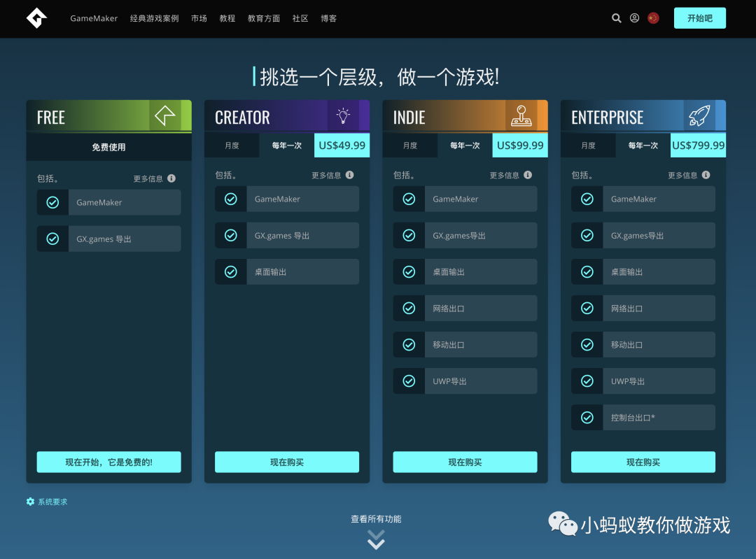Click info icon in CREATOR card
Viewport: 756px width, 559px height.
pyautogui.click(x=349, y=175)
